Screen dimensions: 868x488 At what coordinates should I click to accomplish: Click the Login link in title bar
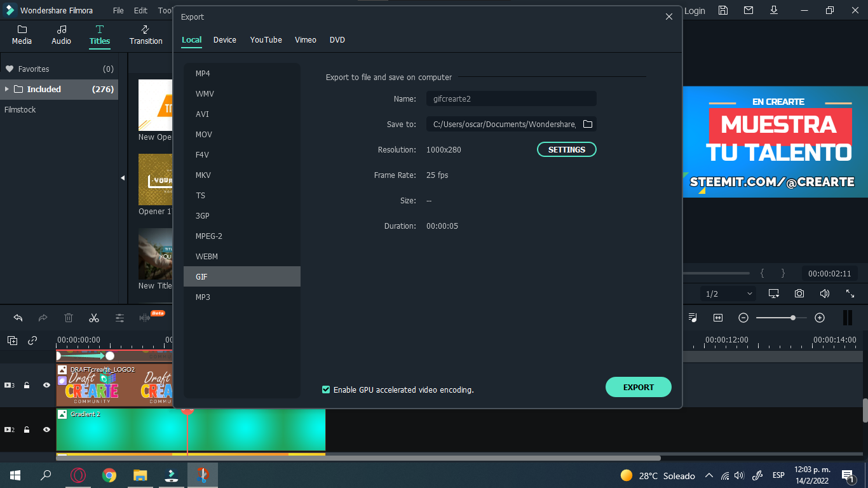[695, 11]
